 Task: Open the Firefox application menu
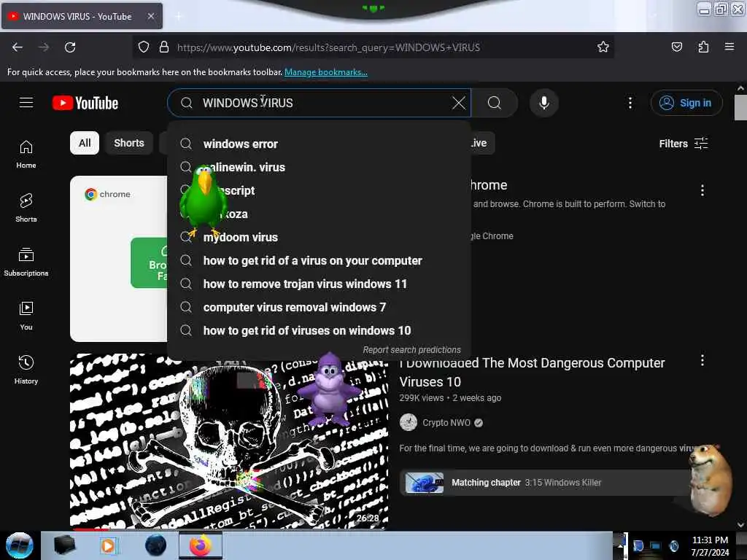729,47
